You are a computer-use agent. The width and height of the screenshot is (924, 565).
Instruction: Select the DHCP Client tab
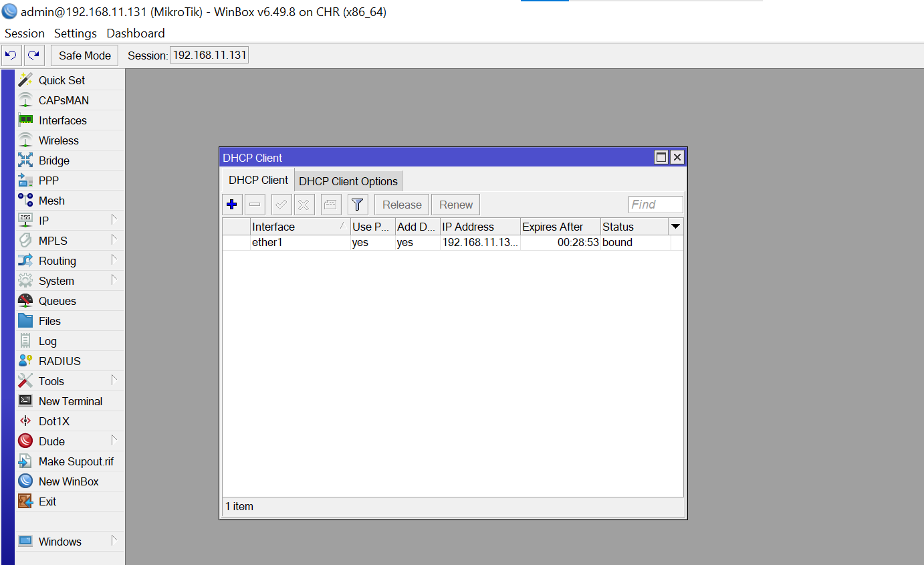click(x=258, y=180)
